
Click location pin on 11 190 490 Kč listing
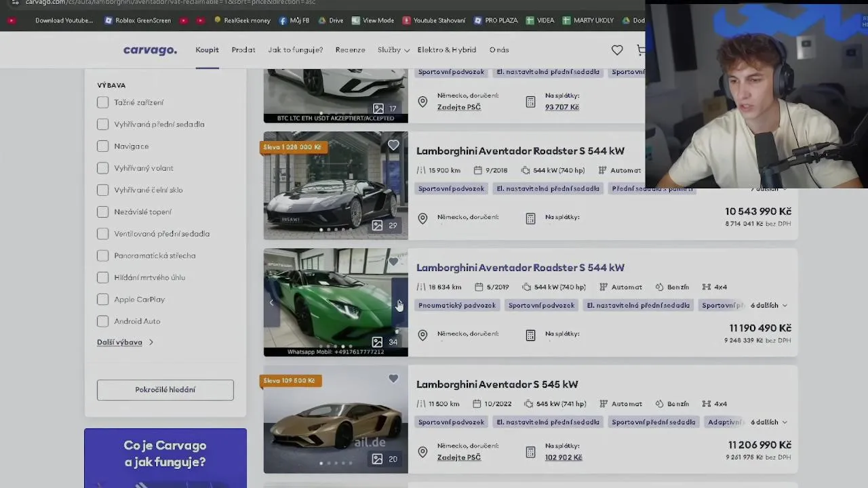coord(422,335)
